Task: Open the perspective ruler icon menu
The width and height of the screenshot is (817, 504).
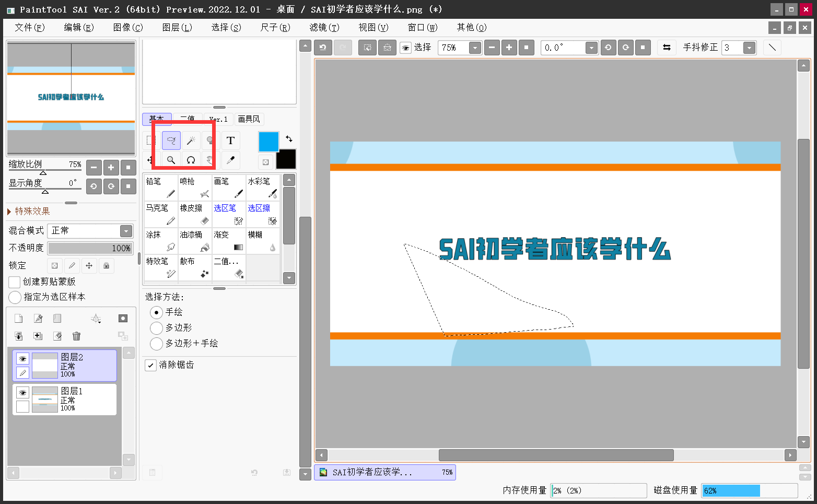Action: pos(96,319)
